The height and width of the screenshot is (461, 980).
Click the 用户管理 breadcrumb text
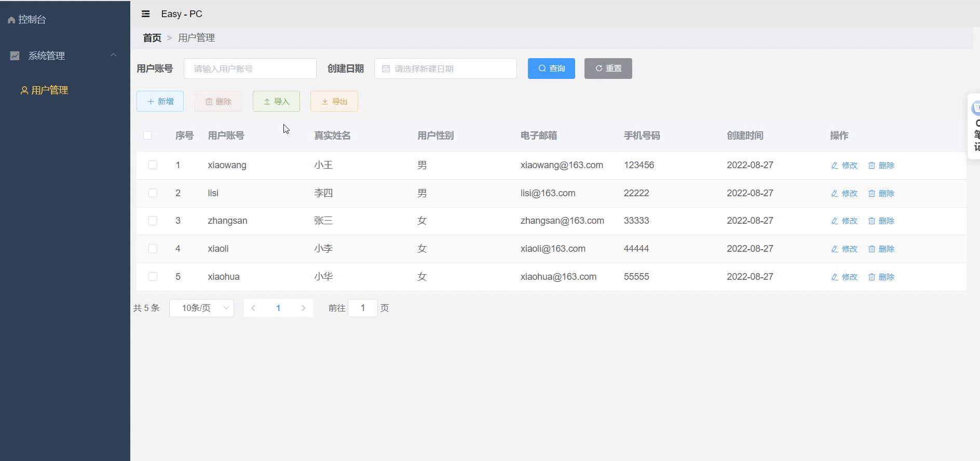[x=196, y=38]
